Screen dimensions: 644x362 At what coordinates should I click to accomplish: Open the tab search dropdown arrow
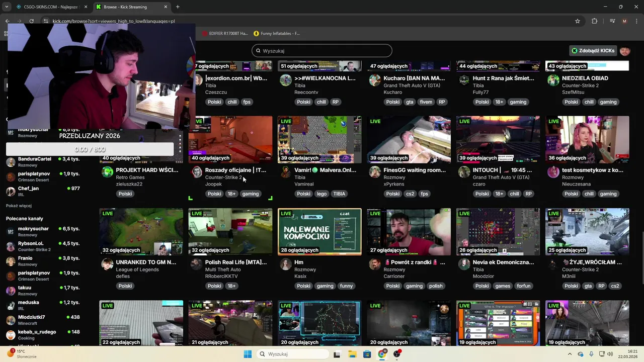pos(7,7)
